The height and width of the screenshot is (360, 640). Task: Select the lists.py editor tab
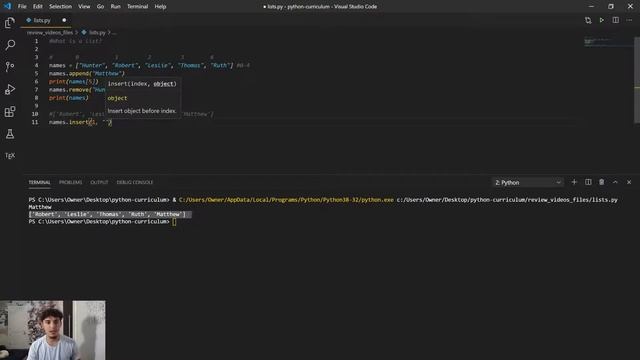(46, 20)
